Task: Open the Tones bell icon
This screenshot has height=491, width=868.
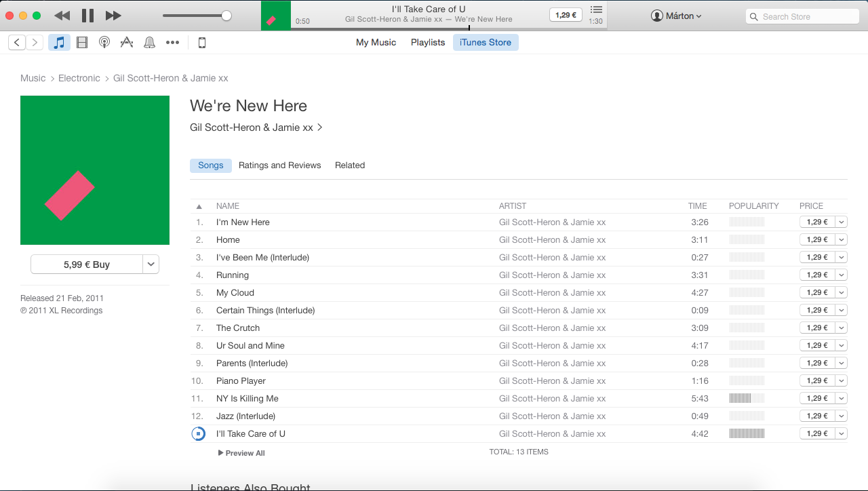Action: (150, 43)
